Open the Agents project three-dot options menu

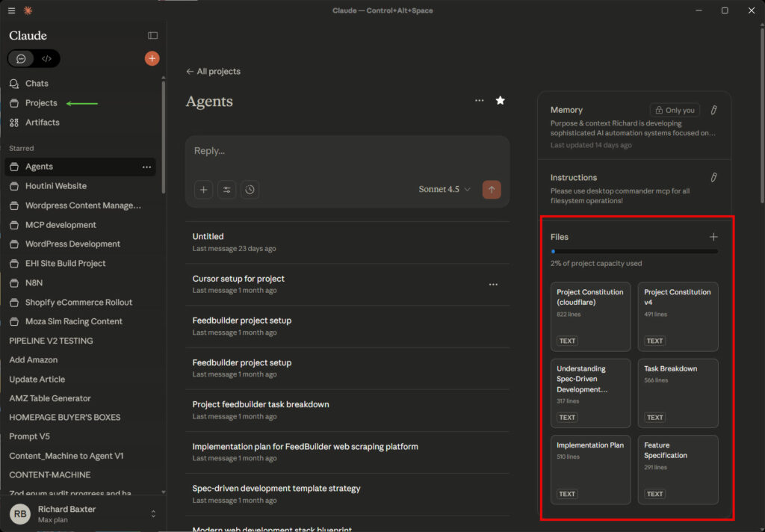click(x=479, y=101)
